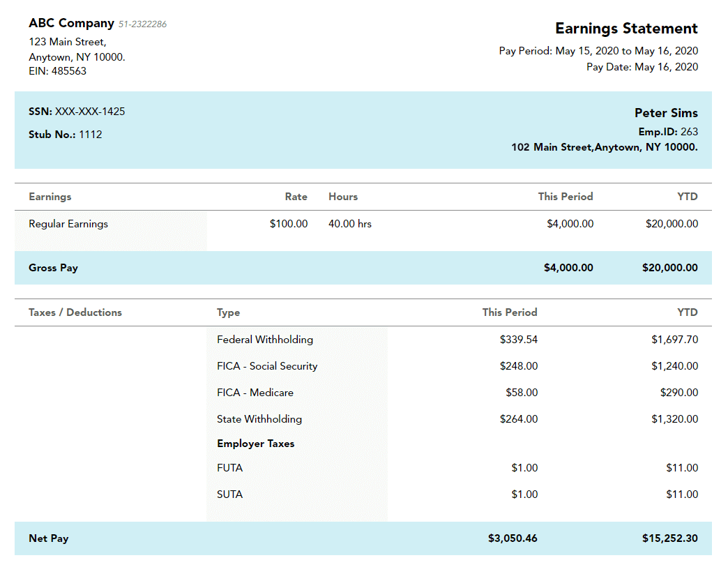Click employee name Peter Sims
This screenshot has width=728, height=574.
[665, 113]
